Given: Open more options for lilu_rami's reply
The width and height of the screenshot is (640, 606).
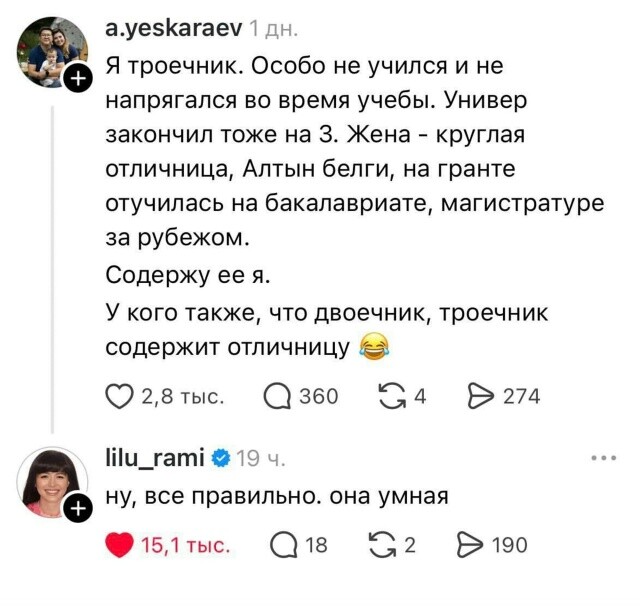Looking at the screenshot, I should 604,459.
